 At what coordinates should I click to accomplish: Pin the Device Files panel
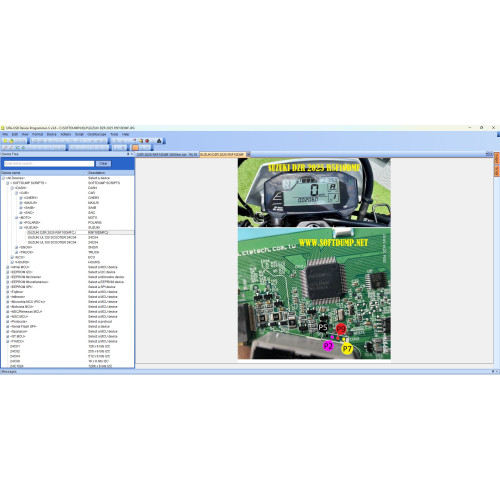click(128, 154)
